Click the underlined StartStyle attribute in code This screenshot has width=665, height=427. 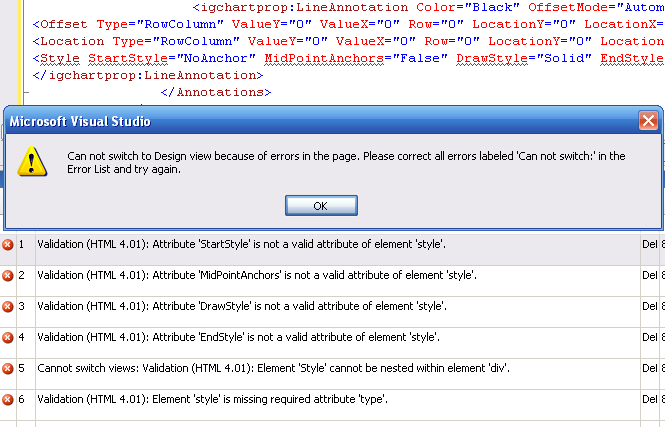point(128,58)
